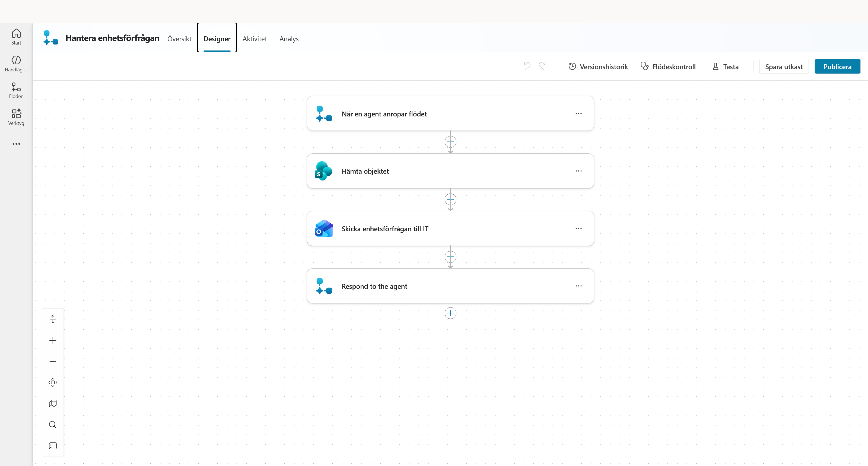Zoom in on the canvas

(53, 340)
